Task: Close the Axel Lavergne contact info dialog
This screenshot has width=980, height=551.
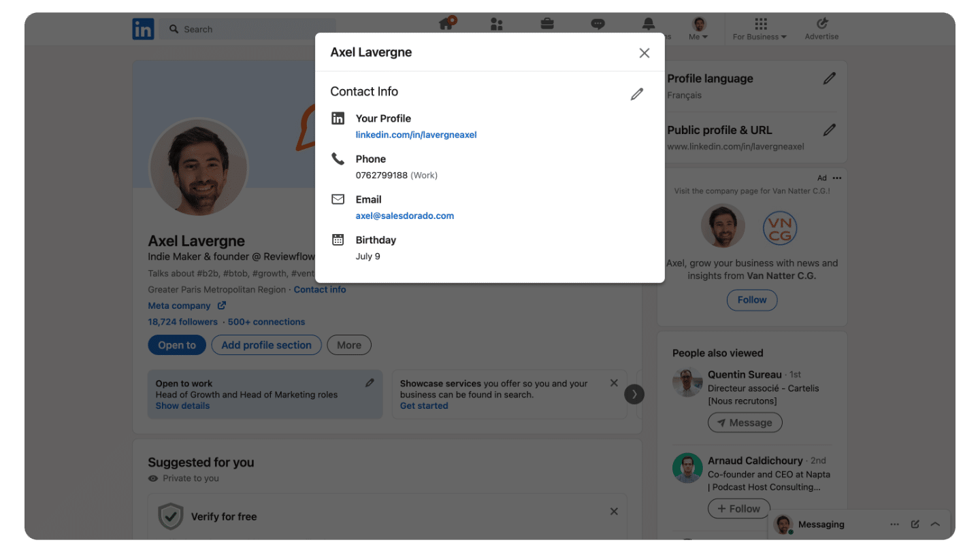Action: click(x=644, y=53)
